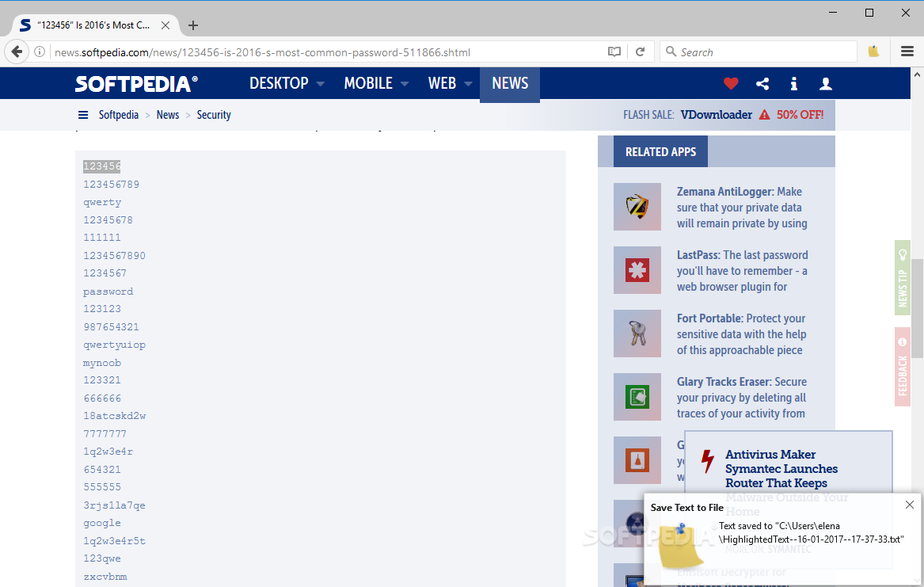Click the sticky note icon in notification
The width and height of the screenshot is (924, 587).
tap(680, 545)
